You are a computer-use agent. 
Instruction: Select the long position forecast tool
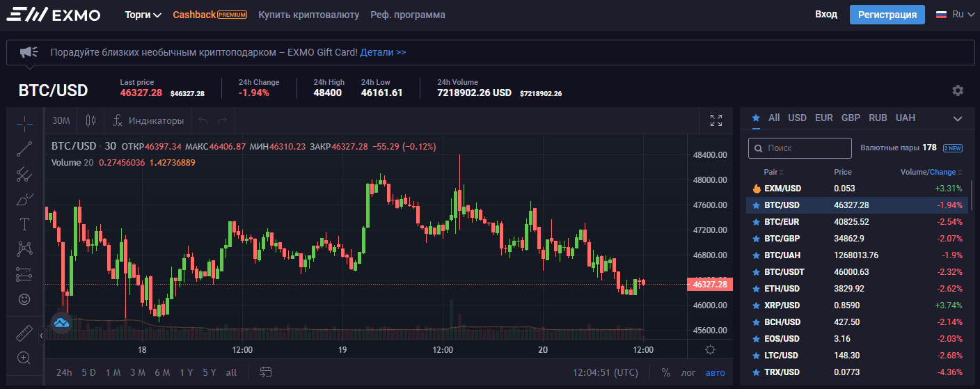coord(24,274)
